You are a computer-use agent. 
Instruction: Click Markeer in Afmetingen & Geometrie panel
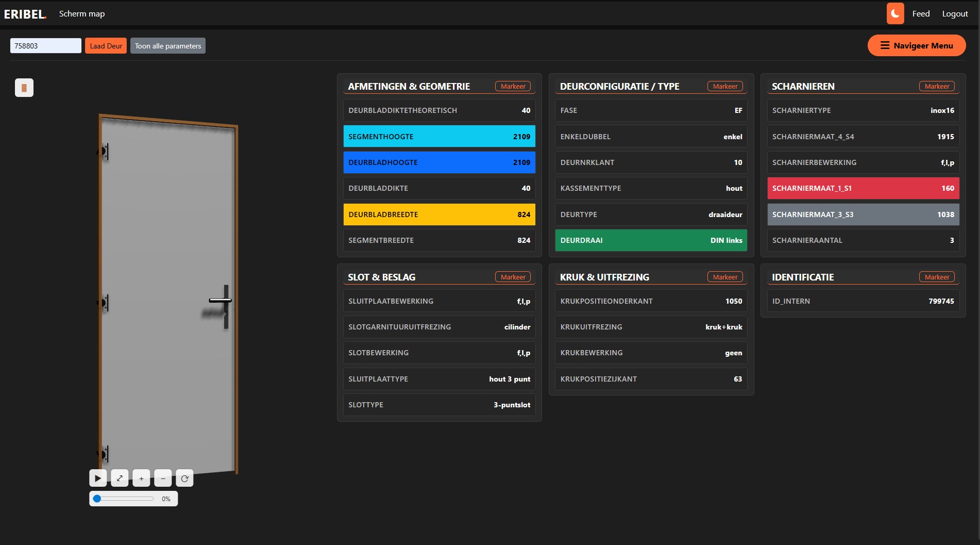[513, 86]
